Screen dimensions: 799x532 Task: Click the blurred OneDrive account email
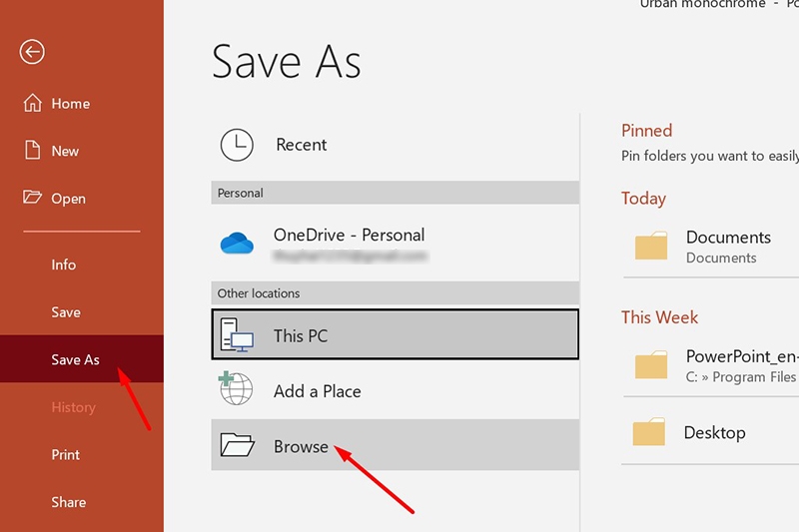click(x=351, y=256)
